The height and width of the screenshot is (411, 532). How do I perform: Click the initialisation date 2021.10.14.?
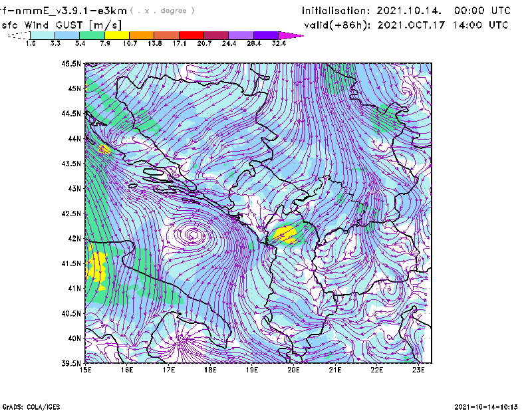[409, 11]
